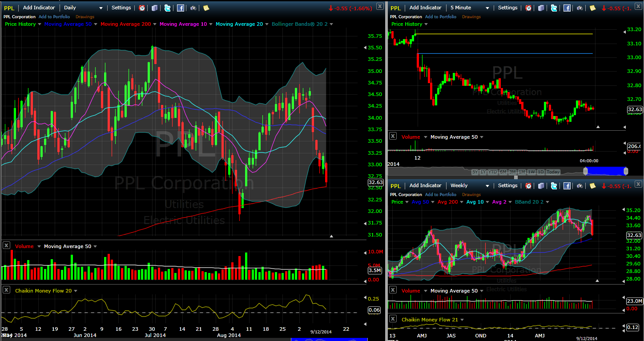Open Add Indicator in the 5 Minute chart
644x341 pixels.
point(426,8)
